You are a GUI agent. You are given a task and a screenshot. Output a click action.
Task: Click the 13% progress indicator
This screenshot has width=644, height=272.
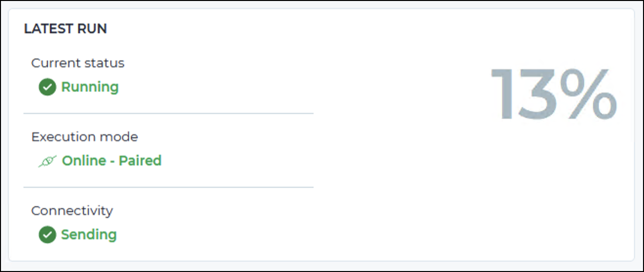tap(554, 94)
